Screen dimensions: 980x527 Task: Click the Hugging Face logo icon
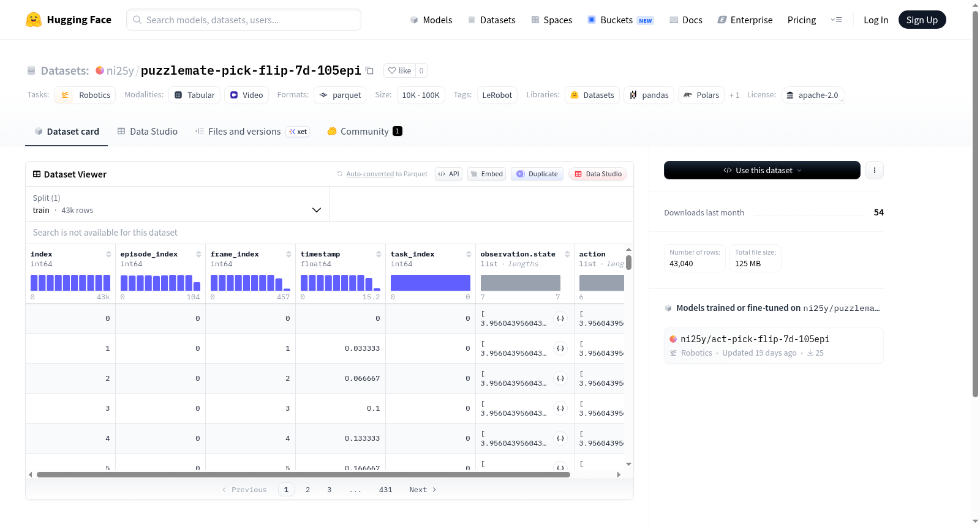coord(34,20)
